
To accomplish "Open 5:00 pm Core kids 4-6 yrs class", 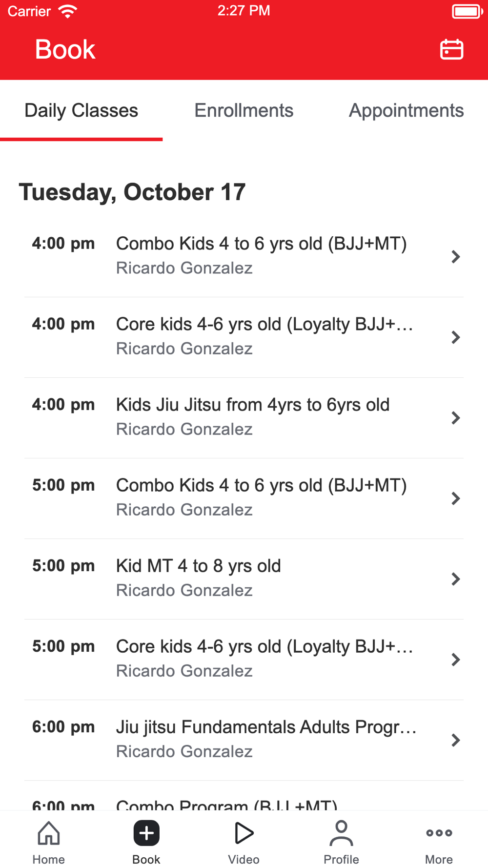I will (x=244, y=659).
